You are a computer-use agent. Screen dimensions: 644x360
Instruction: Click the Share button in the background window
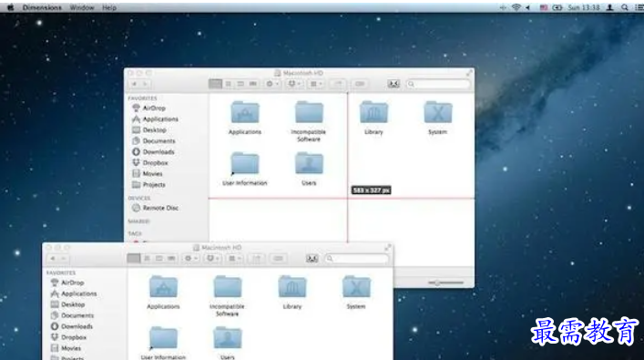pos(338,84)
